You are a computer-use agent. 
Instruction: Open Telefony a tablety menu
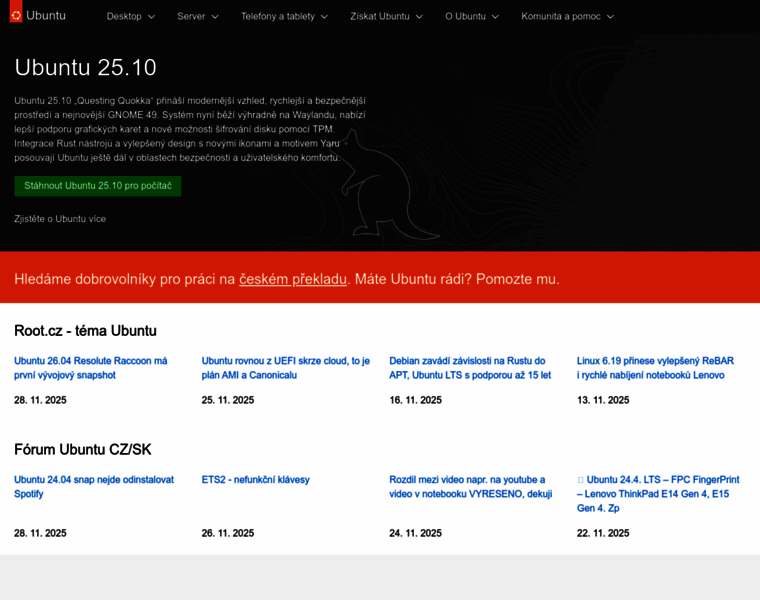[284, 16]
